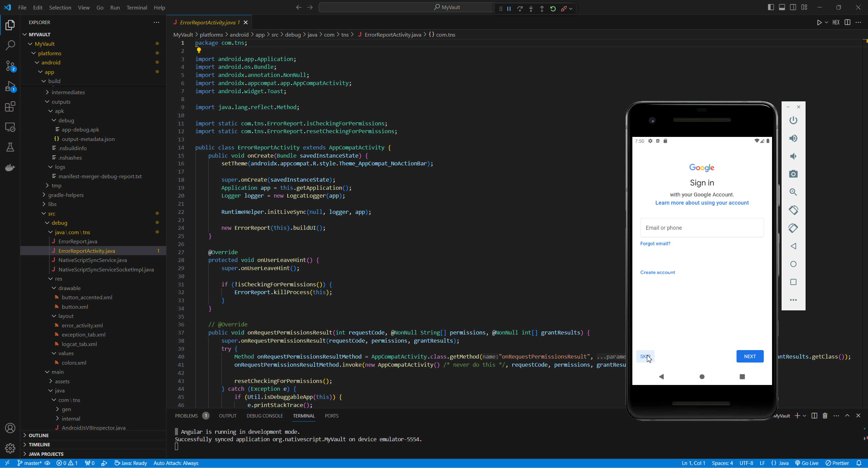Toggle the bottom panel visibility
868x468 pixels.
[782, 7]
